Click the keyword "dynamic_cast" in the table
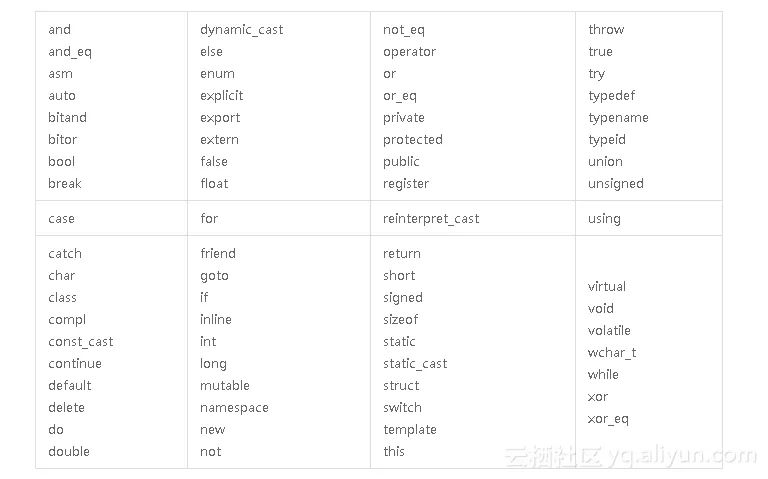768x479 pixels. [241, 30]
